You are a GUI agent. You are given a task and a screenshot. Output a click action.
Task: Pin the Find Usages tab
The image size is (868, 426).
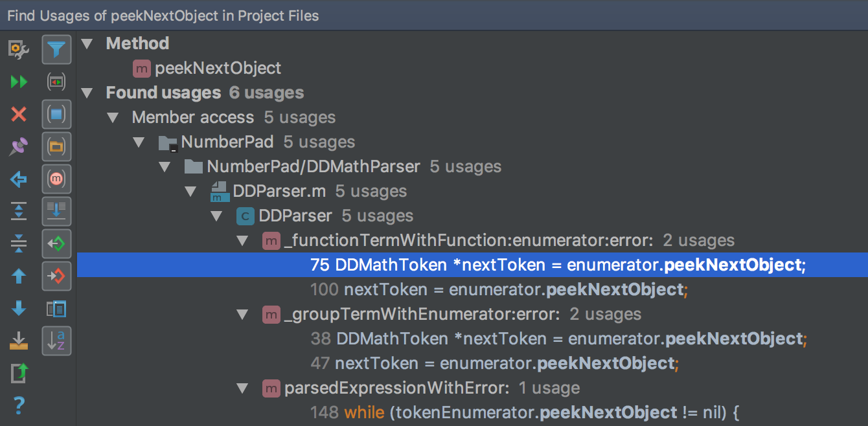(19, 147)
